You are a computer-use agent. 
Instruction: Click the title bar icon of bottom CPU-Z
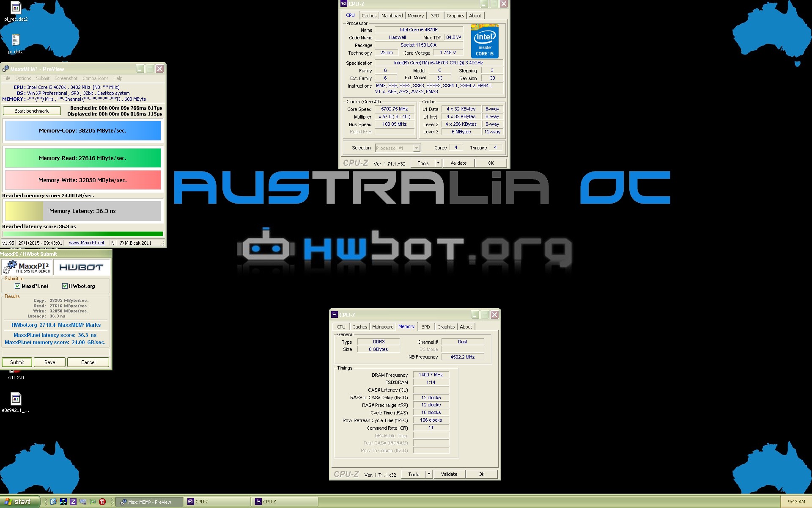point(335,315)
